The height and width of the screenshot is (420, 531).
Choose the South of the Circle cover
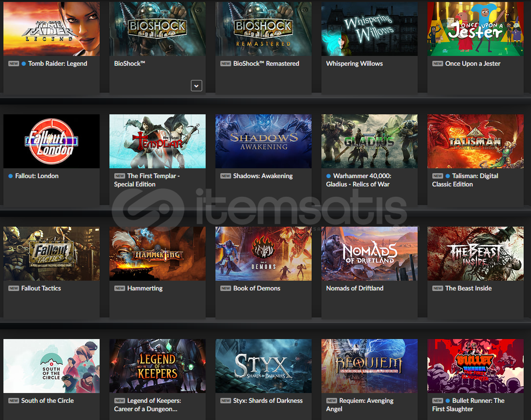click(52, 366)
